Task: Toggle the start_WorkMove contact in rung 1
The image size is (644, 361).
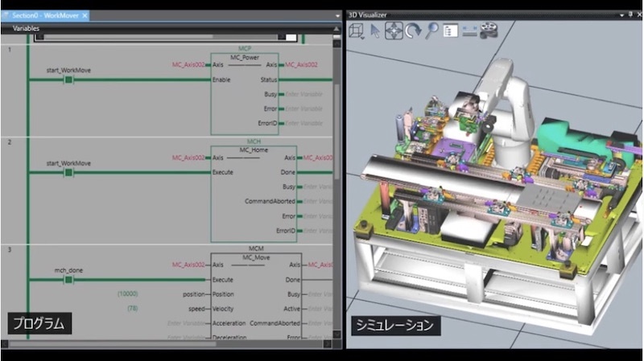Action: pos(68,80)
